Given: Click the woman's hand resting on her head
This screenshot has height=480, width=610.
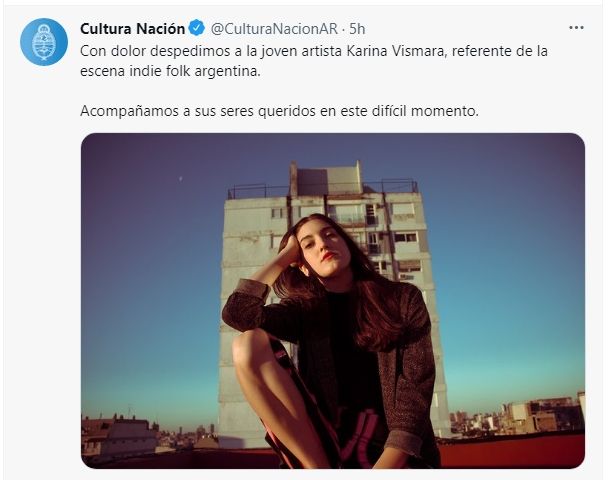Looking at the screenshot, I should click(x=290, y=250).
